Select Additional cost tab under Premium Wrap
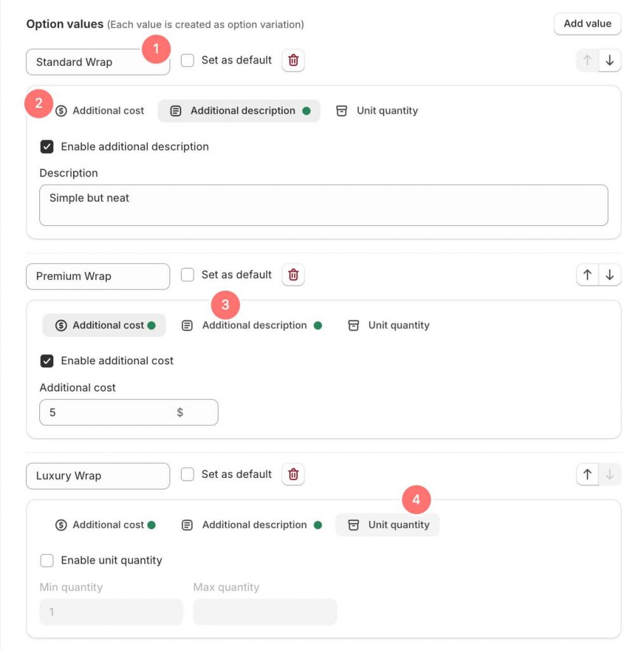Screen dimensions: 644x650 coord(104,326)
